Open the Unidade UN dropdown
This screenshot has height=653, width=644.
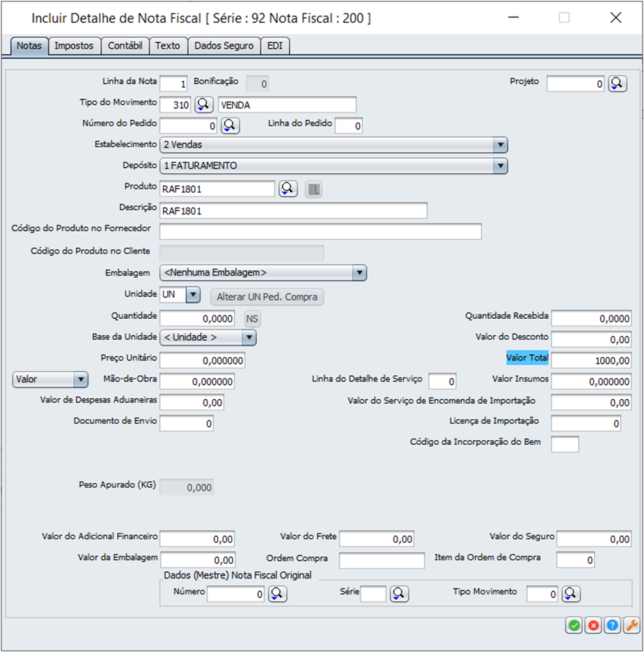(193, 295)
